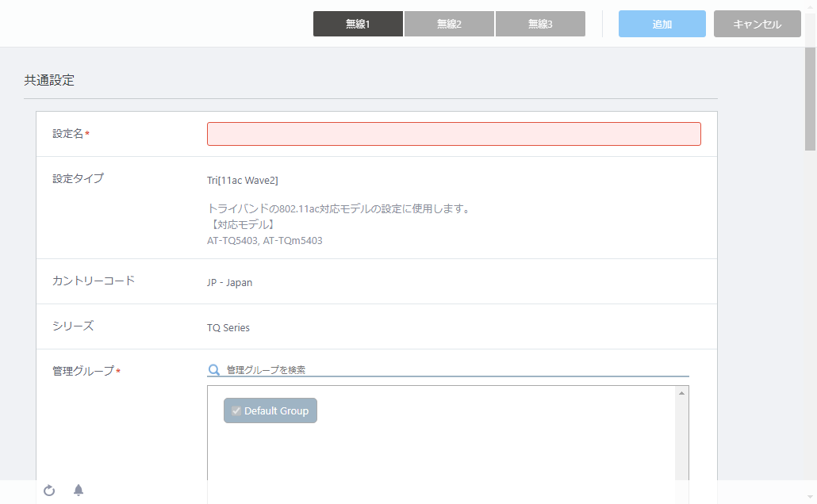Click the カントリーコード label
Viewport: 817px width, 504px height.
pos(94,281)
